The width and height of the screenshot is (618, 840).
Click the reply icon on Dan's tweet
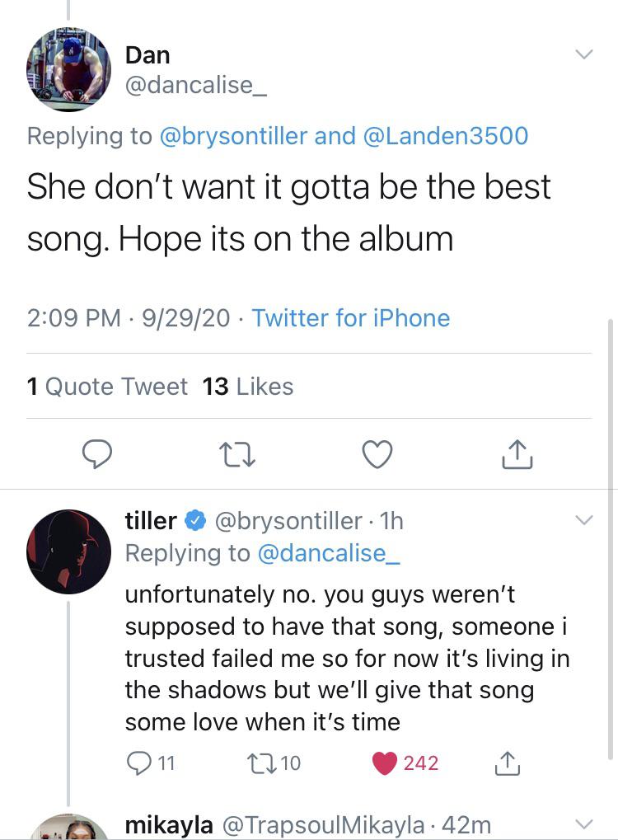coord(97,454)
